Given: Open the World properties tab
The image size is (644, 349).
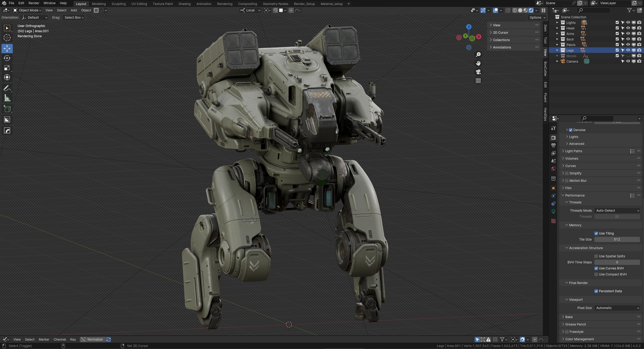Looking at the screenshot, I should pyautogui.click(x=553, y=169).
